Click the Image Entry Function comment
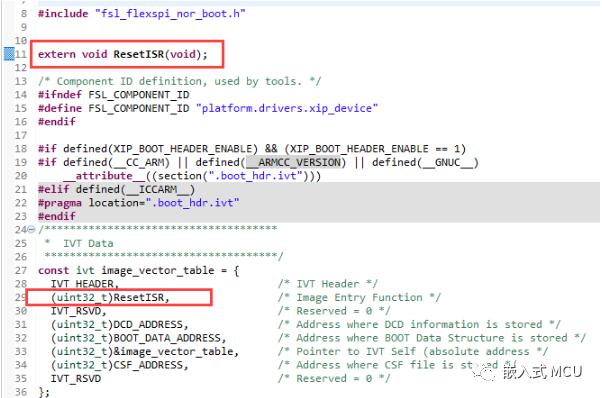 pyautogui.click(x=359, y=297)
